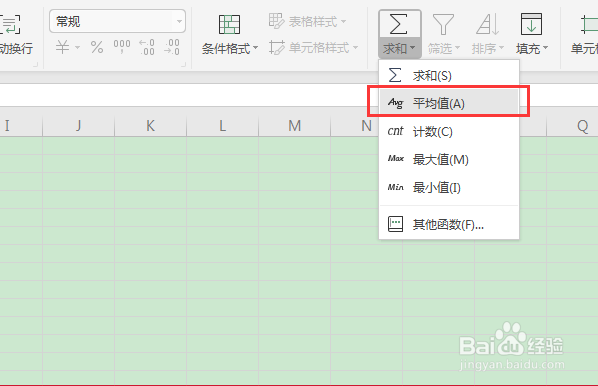
Task: Open the 求和 dropdown arrow
Action: point(413,48)
